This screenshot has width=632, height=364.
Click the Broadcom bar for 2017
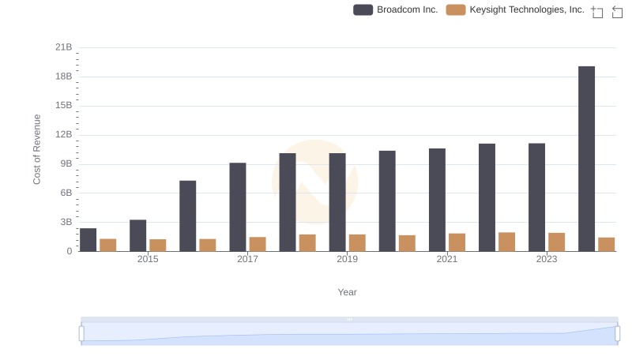[238, 208]
